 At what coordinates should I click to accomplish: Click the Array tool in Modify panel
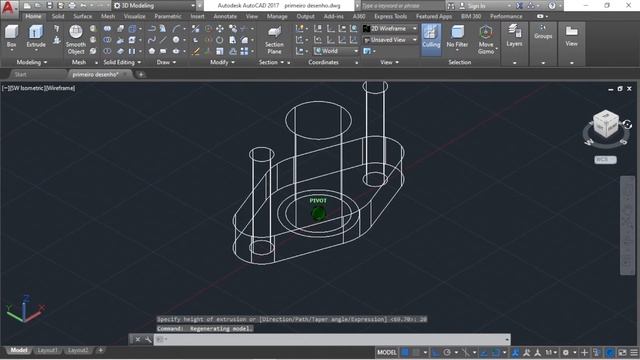click(244, 51)
